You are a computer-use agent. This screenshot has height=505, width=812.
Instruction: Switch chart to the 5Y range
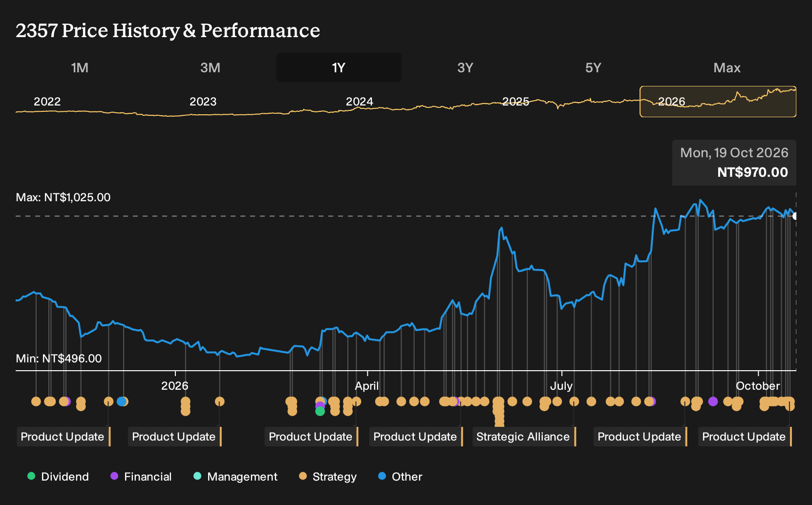point(593,67)
